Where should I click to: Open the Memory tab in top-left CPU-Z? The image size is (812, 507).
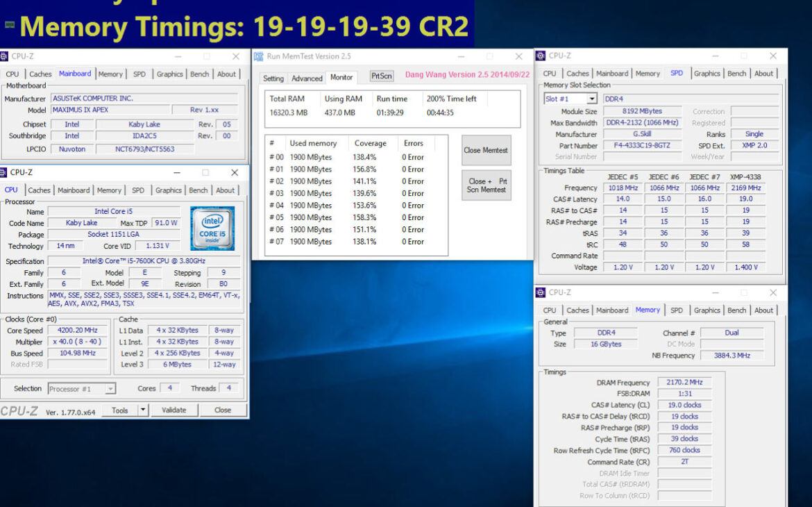pos(110,73)
